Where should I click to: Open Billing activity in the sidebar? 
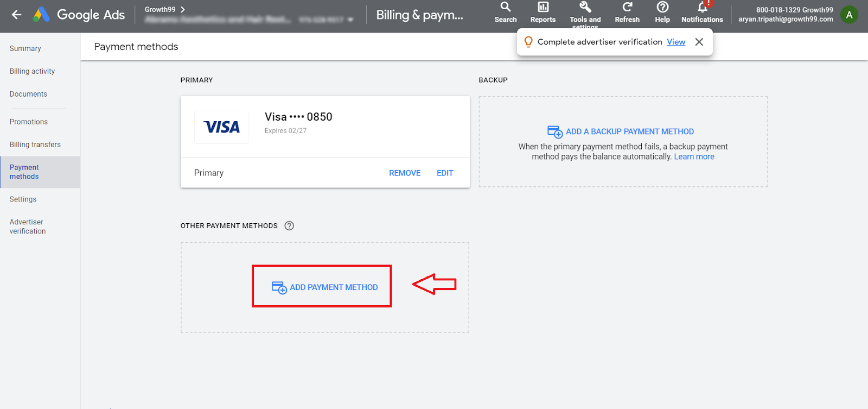[32, 71]
